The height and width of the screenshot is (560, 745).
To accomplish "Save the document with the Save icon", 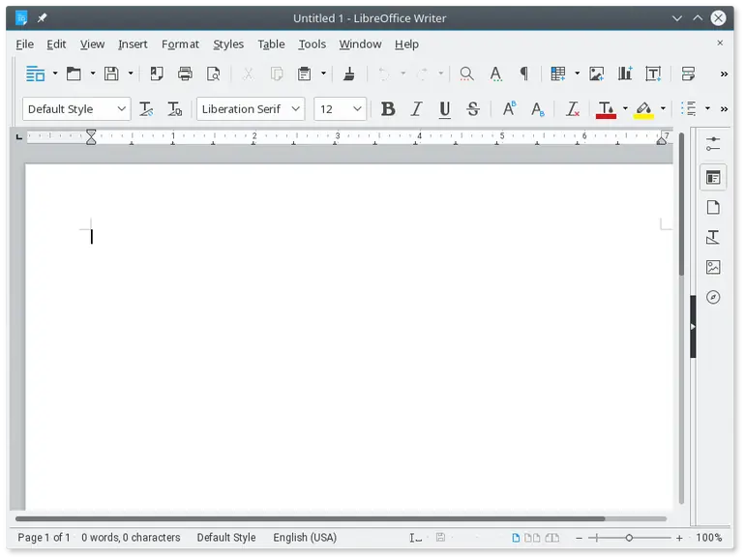I will click(x=111, y=74).
